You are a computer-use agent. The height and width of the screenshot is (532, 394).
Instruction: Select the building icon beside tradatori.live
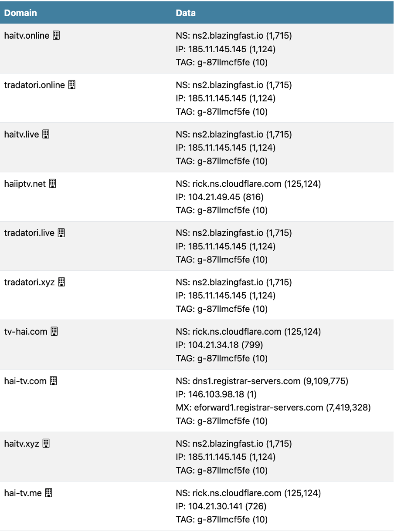click(x=61, y=233)
